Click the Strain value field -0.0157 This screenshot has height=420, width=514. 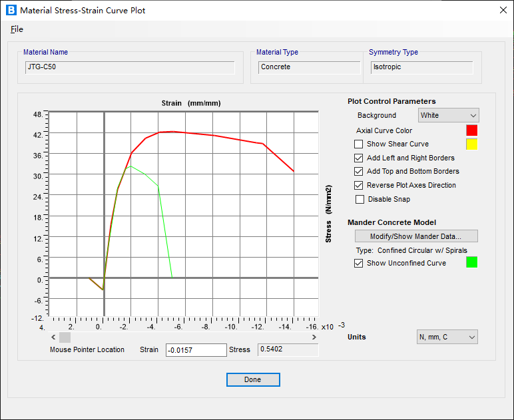point(196,350)
